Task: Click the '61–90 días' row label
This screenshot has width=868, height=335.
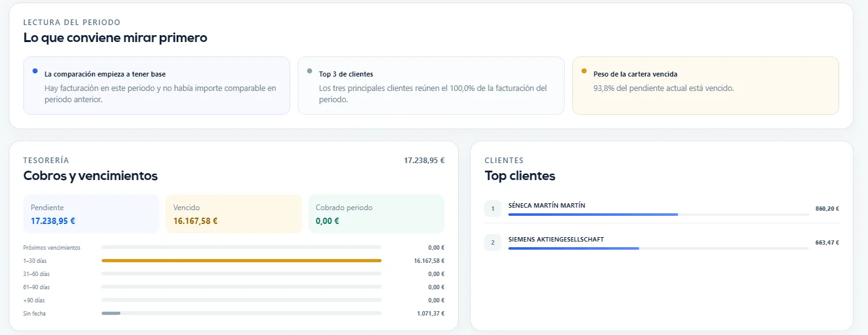Action: click(36, 287)
